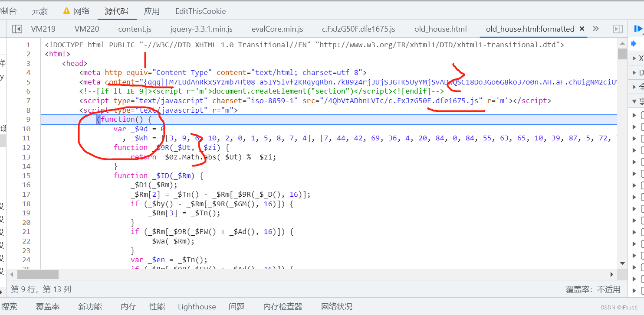Set breakpoint on line number 13

click(26, 156)
